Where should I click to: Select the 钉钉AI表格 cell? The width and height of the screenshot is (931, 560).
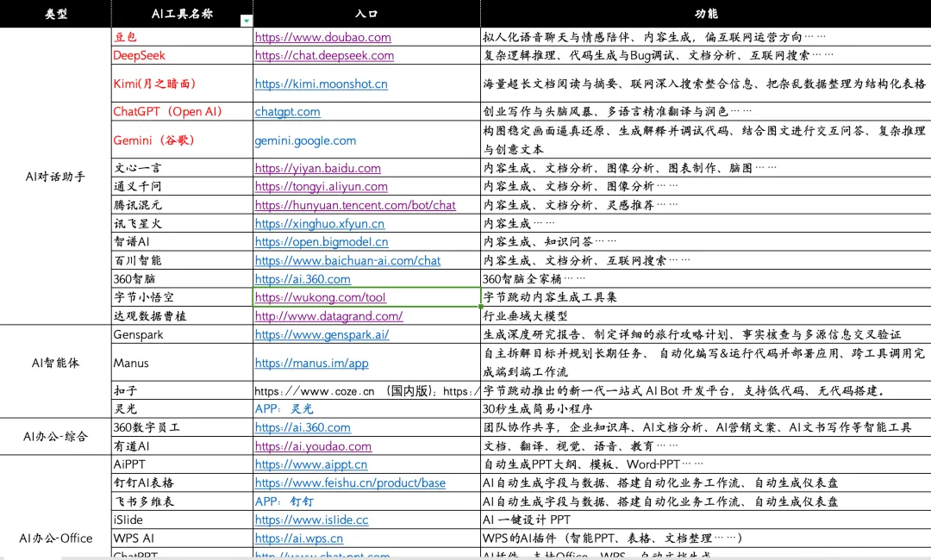pyautogui.click(x=182, y=482)
